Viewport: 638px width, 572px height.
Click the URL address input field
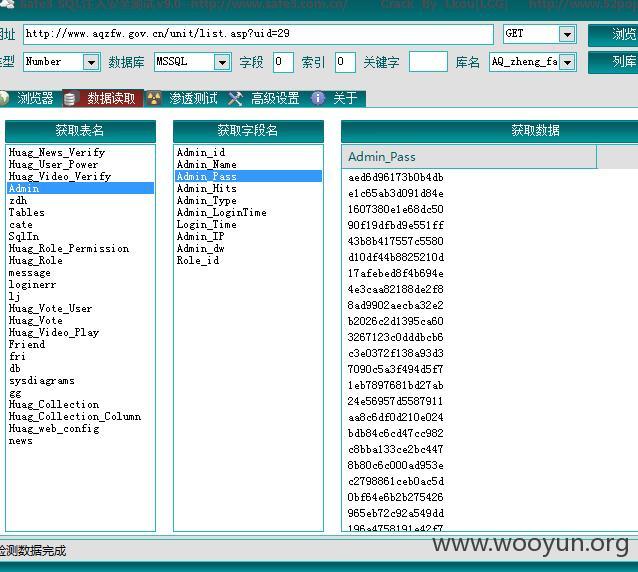258,34
